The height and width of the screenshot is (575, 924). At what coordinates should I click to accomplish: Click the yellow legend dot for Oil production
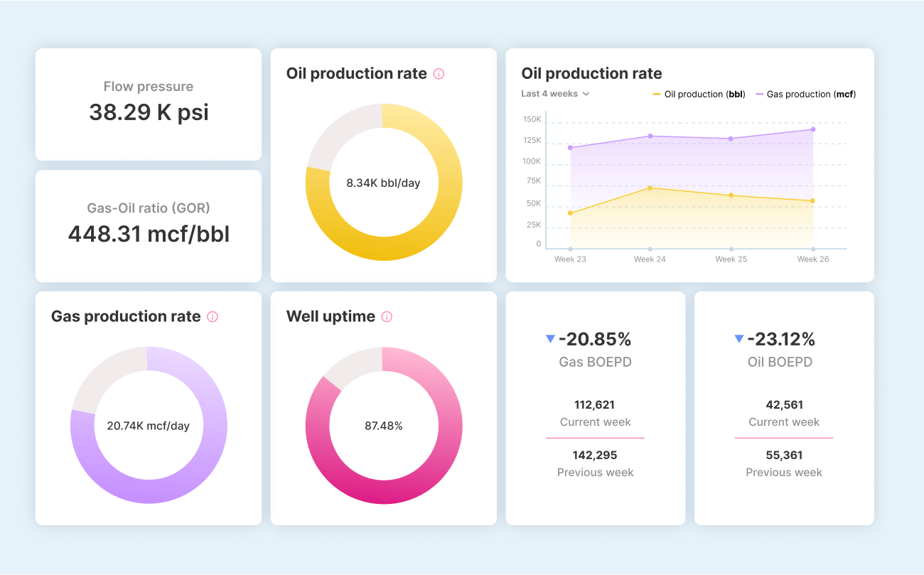[655, 94]
